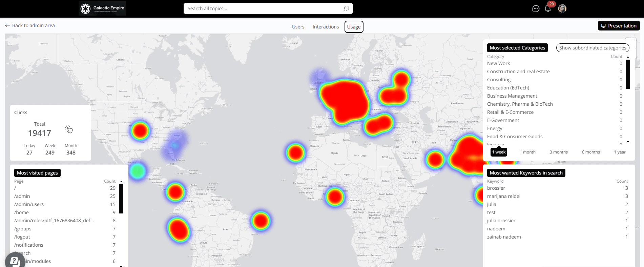Switch to the Users tab

298,27
